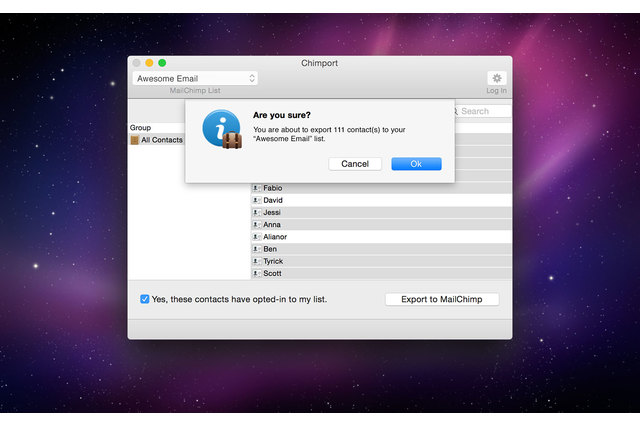Click the Group column header
The width and height of the screenshot is (640, 426).
157,128
